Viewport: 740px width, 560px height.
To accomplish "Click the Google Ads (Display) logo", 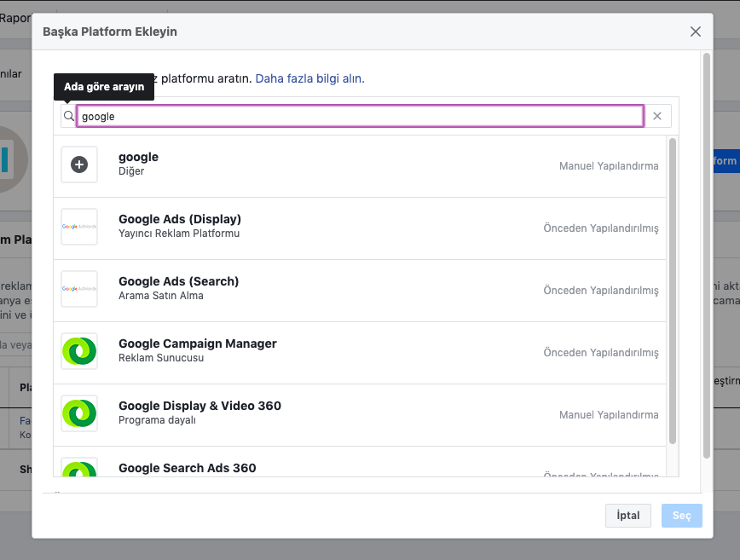I will coord(79,227).
